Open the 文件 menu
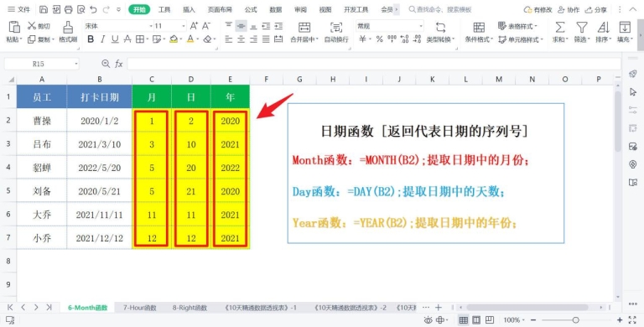This screenshot has width=644, height=327. tap(19, 9)
